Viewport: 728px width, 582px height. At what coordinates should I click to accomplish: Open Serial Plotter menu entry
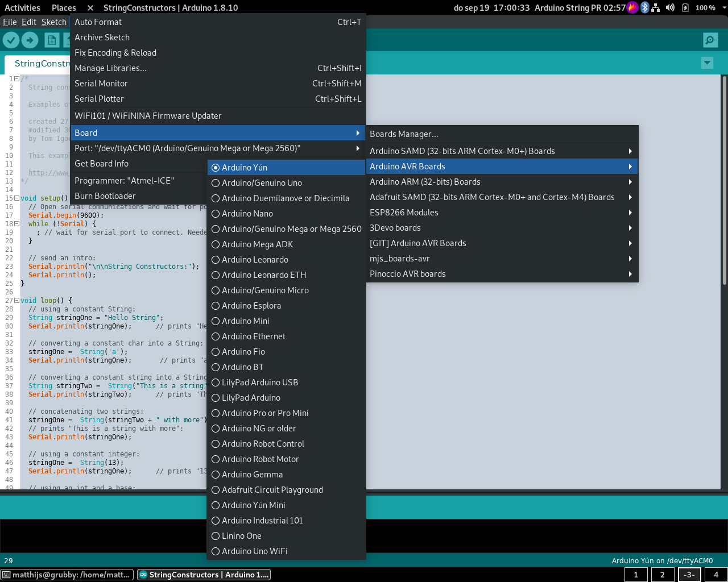tap(218, 99)
